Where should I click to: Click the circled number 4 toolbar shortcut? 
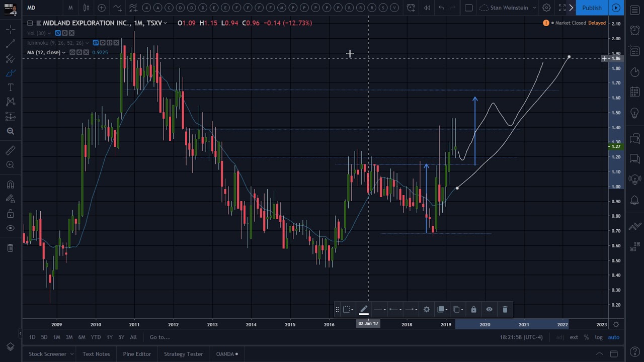(x=146, y=8)
